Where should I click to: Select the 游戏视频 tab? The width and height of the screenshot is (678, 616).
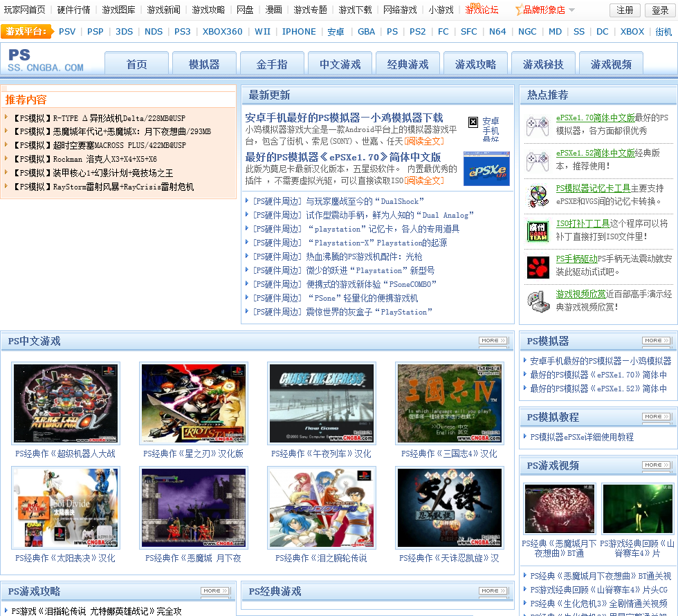(611, 64)
